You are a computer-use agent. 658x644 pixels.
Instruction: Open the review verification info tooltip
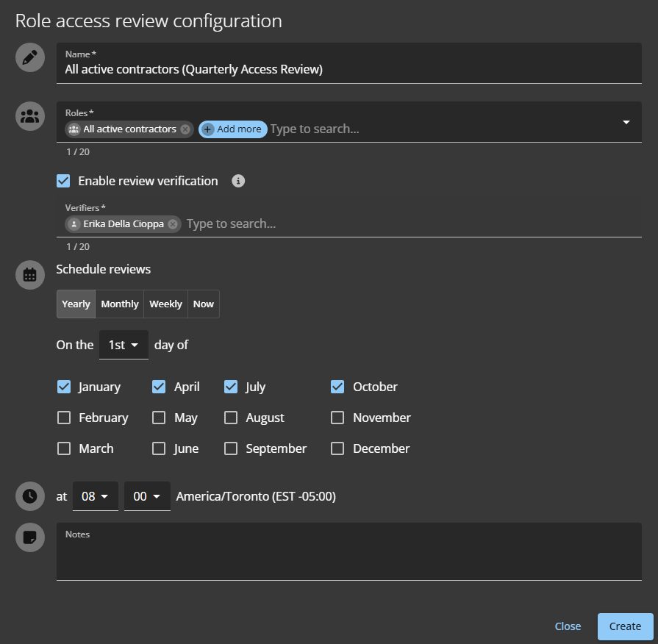(237, 181)
